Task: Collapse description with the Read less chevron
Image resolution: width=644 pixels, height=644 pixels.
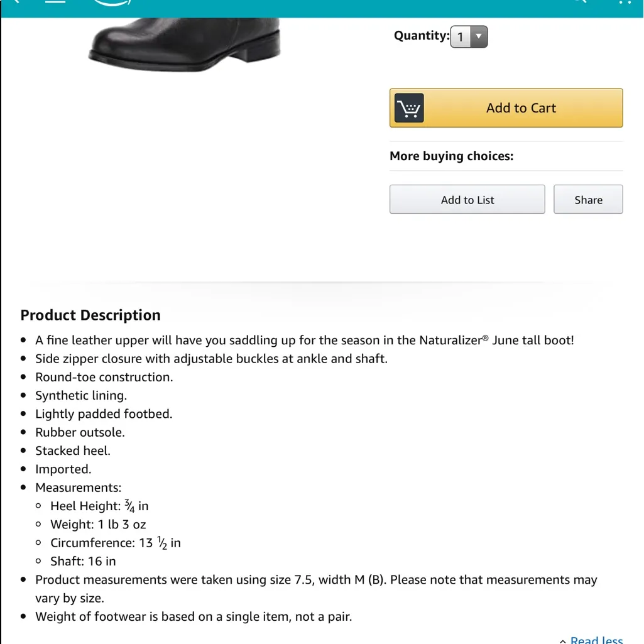Action: [x=562, y=640]
